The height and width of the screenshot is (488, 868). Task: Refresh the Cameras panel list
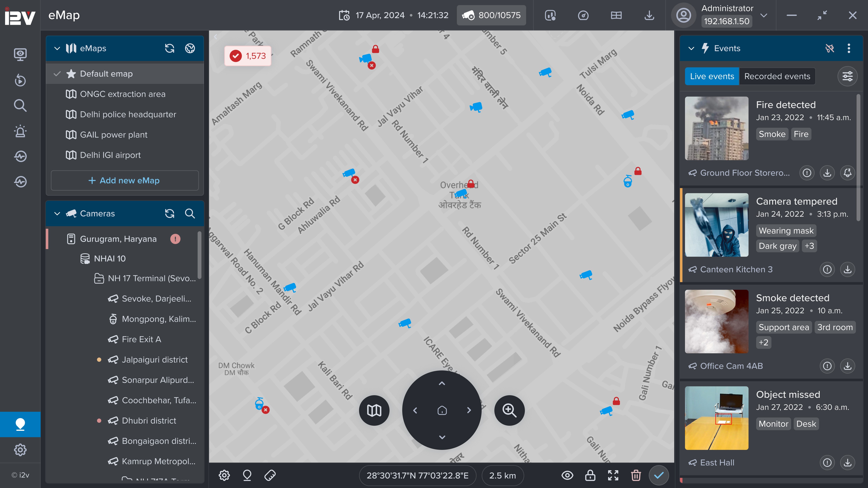point(169,213)
